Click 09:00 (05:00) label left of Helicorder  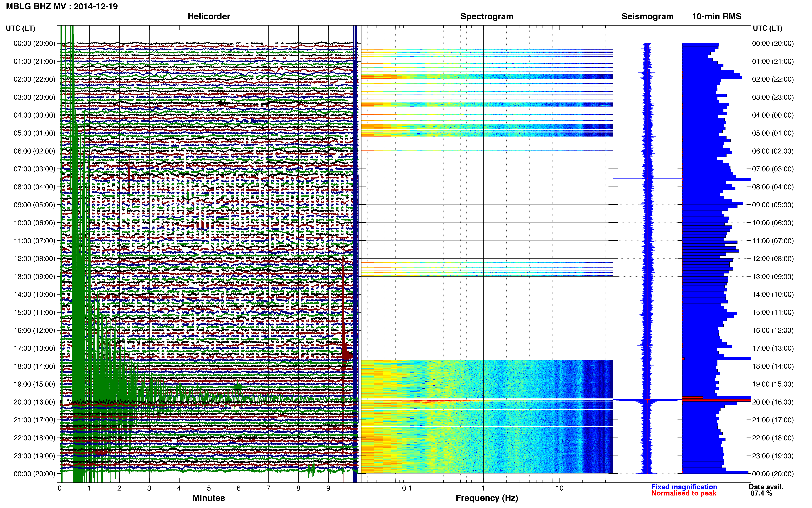[34, 205]
